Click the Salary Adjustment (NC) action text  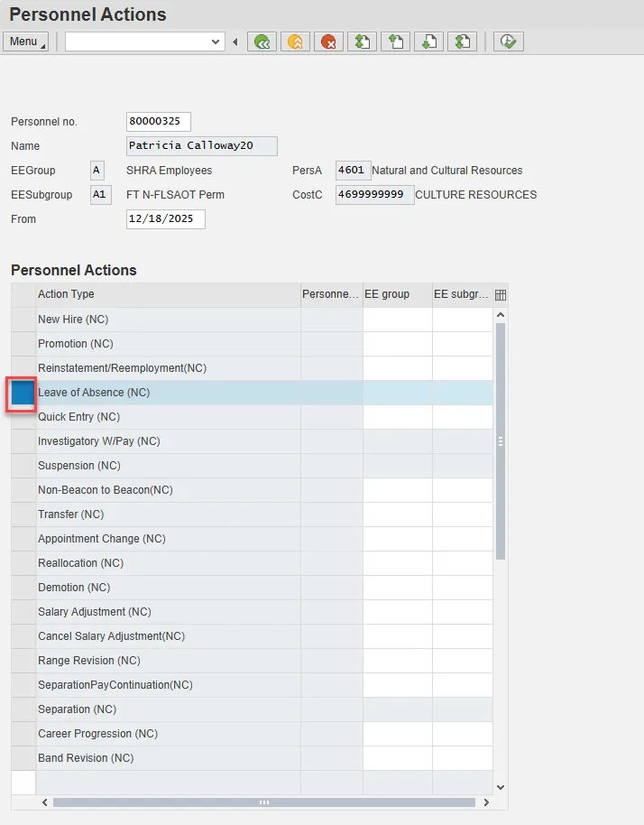point(95,612)
